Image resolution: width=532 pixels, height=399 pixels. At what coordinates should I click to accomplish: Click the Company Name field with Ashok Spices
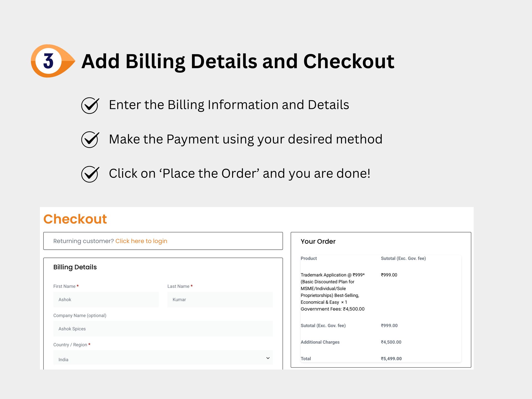pyautogui.click(x=163, y=329)
